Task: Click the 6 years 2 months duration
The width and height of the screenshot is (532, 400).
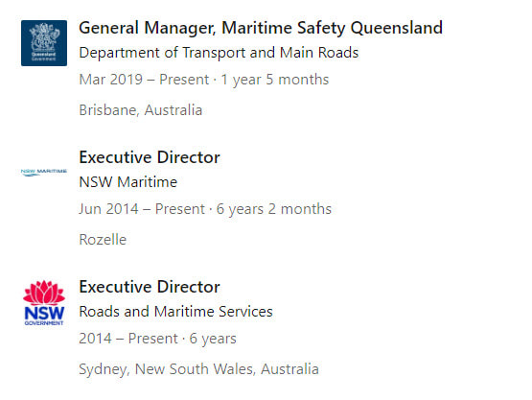Action: click(x=274, y=209)
